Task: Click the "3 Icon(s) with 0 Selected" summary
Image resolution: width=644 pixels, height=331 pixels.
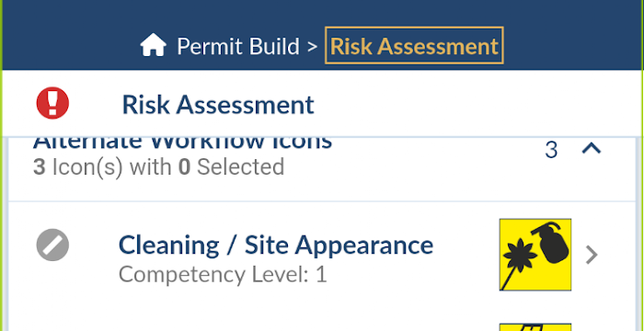Action: coord(158,167)
